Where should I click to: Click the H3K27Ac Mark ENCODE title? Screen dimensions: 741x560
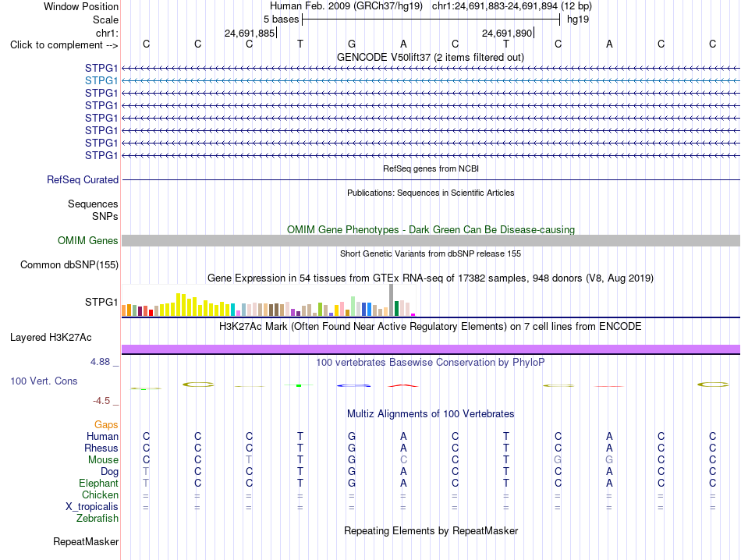(x=431, y=327)
